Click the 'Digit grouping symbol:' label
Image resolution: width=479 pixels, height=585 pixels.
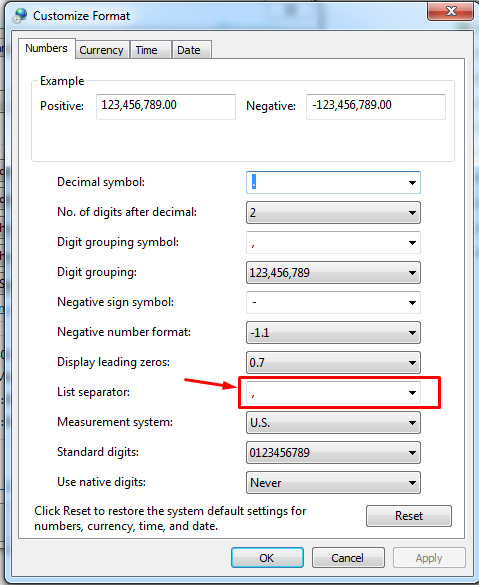[x=118, y=242]
